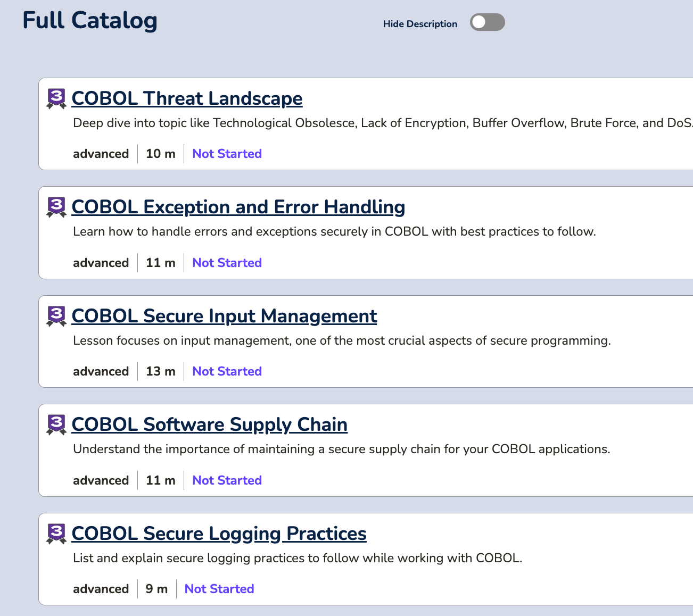
Task: Click the COBOL Software Supply Chain badge icon
Action: tap(56, 425)
